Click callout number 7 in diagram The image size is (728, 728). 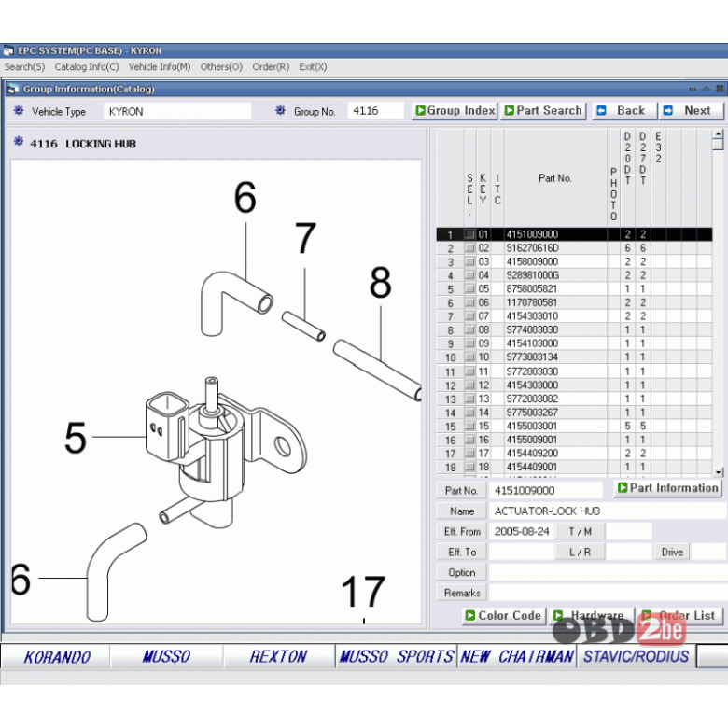305,238
